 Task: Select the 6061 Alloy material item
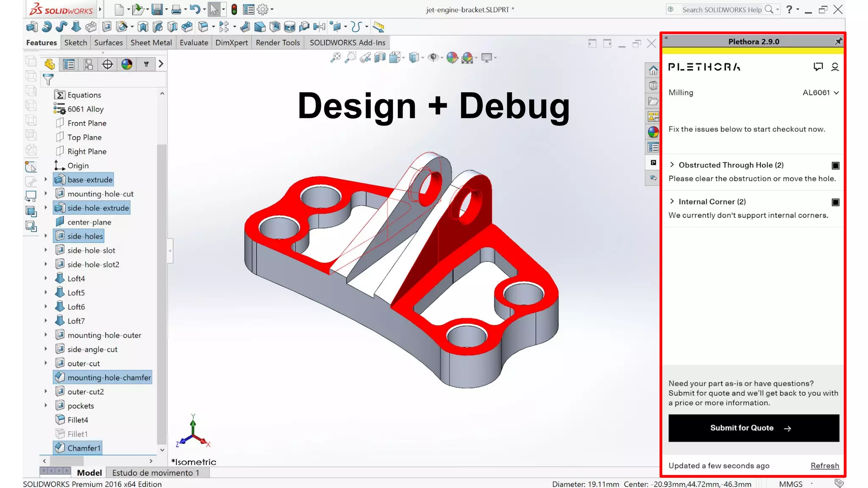pyautogui.click(x=79, y=109)
